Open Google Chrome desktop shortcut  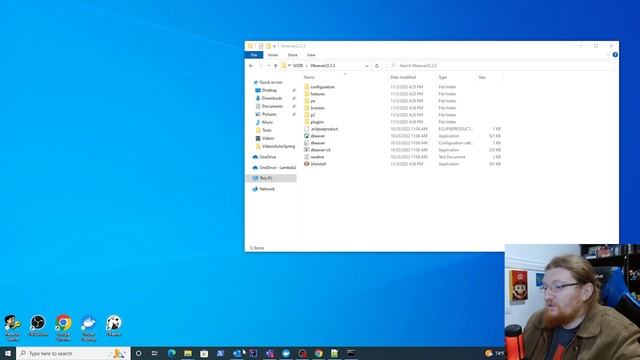pyautogui.click(x=63, y=328)
